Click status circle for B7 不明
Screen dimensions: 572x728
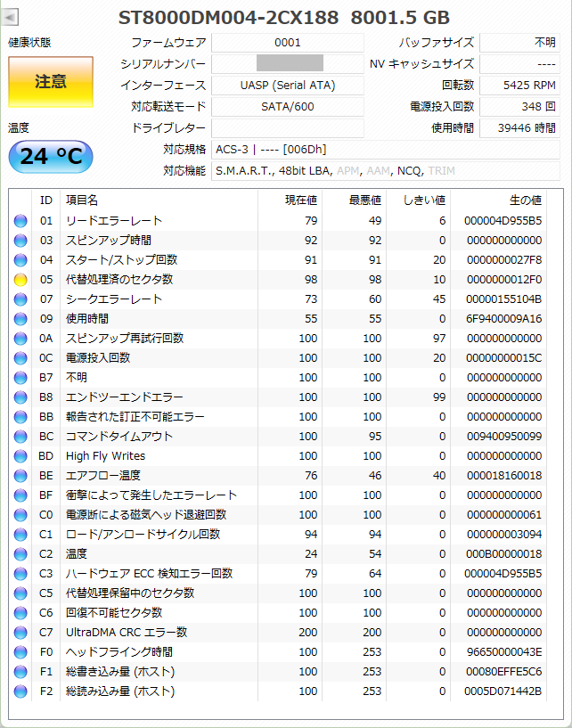20,378
